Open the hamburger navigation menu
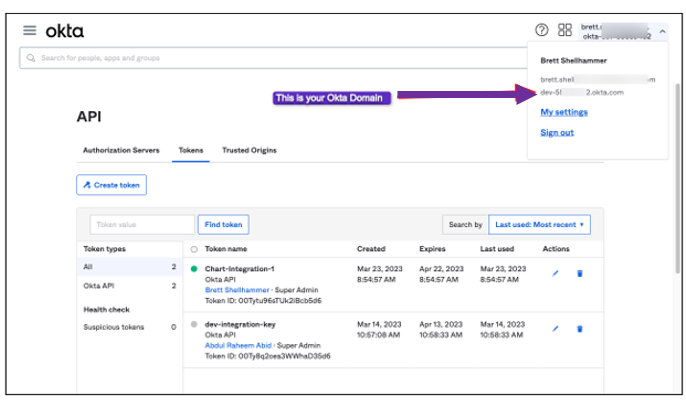Screen dimensions: 686x405 (x=30, y=31)
